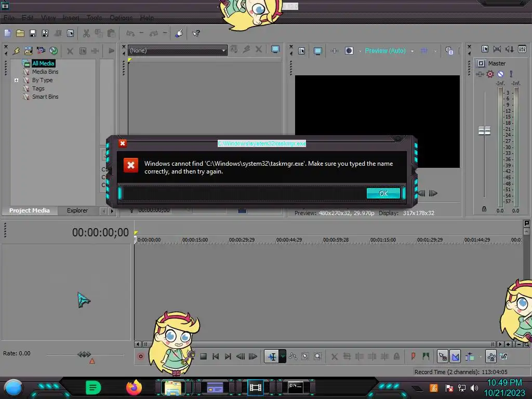Open the interactive tutorials pointing-hand icon
The image size is (532, 399).
tap(179, 33)
